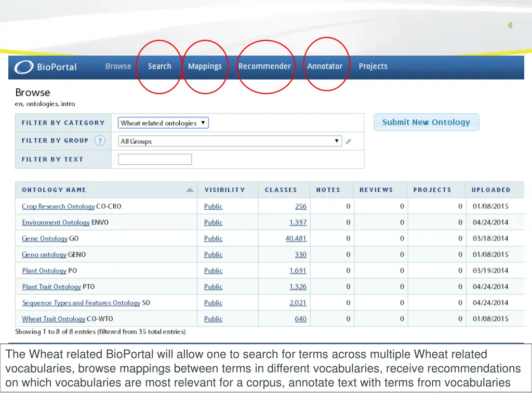
Task: Switch to the Annotator page
Action: tap(325, 66)
